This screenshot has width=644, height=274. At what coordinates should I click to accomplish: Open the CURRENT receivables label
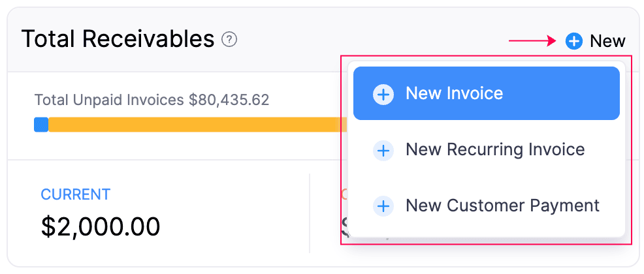coord(75,194)
